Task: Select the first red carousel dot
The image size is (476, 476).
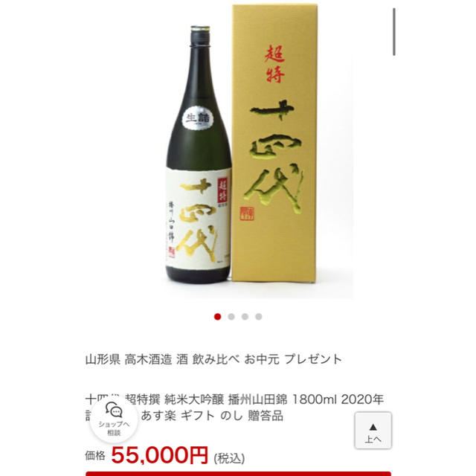Action: tap(217, 317)
